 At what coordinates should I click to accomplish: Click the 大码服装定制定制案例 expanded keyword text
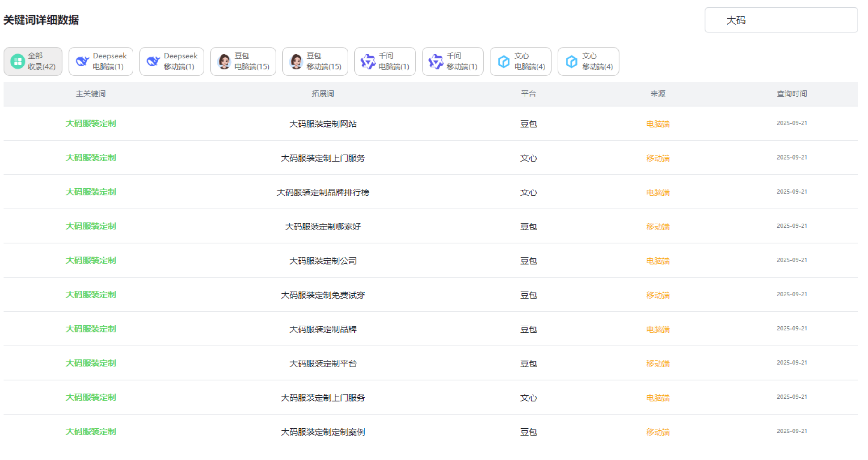322,432
